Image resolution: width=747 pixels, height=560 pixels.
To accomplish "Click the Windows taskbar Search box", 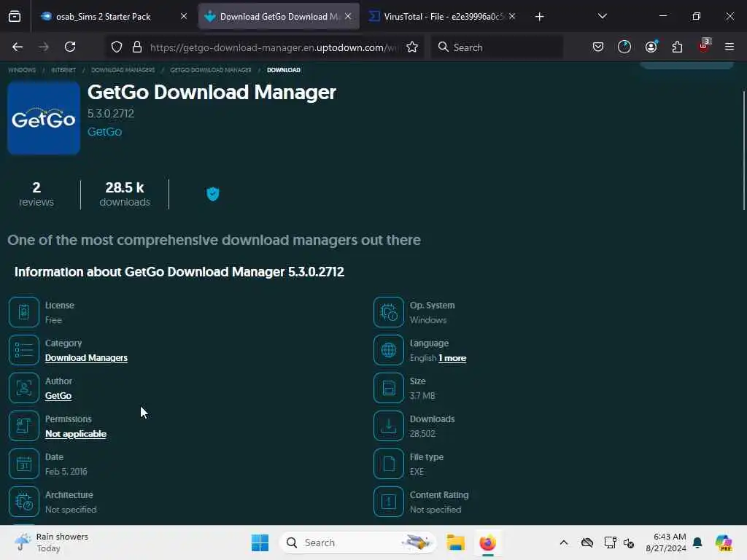I will [357, 542].
